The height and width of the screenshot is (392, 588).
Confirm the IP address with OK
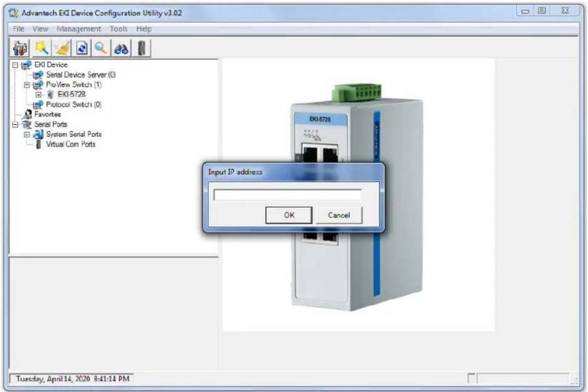click(289, 215)
